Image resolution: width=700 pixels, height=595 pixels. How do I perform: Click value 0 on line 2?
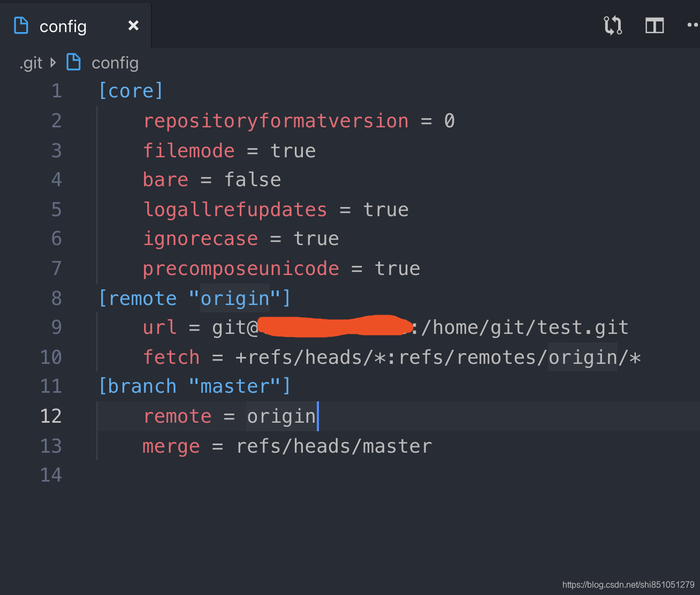coord(450,120)
